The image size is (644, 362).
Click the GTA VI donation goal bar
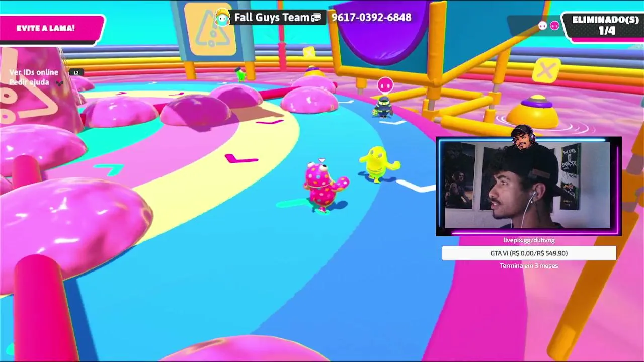tap(529, 253)
